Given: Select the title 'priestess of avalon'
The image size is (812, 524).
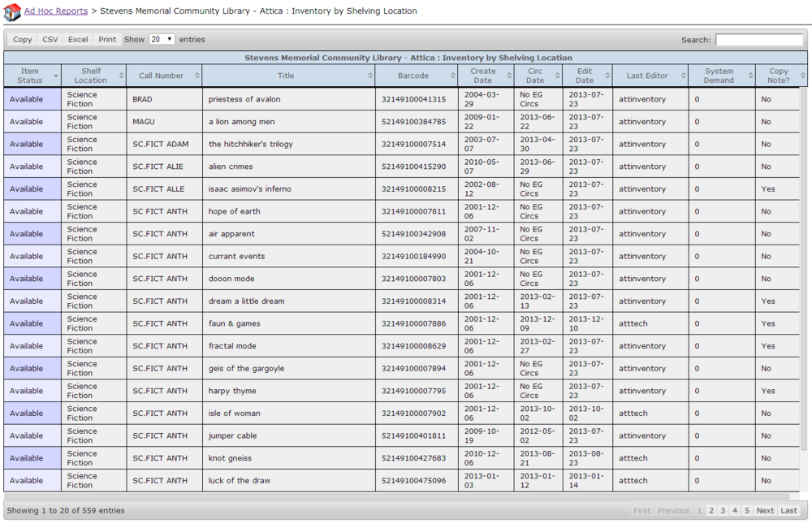Looking at the screenshot, I should [x=244, y=99].
